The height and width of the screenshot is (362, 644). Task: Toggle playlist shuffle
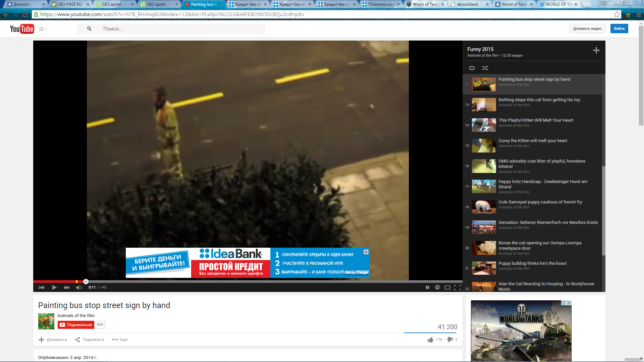tap(485, 68)
